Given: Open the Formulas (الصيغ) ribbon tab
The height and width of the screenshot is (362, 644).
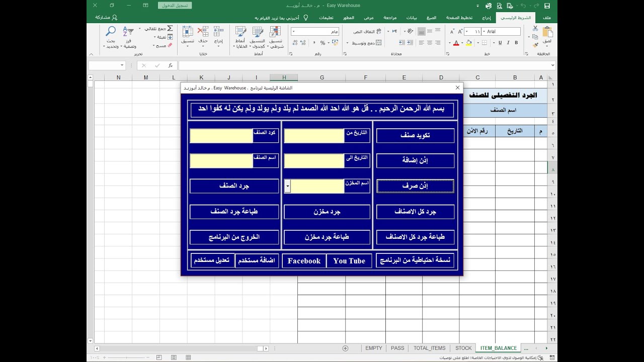Looking at the screenshot, I should click(x=431, y=18).
